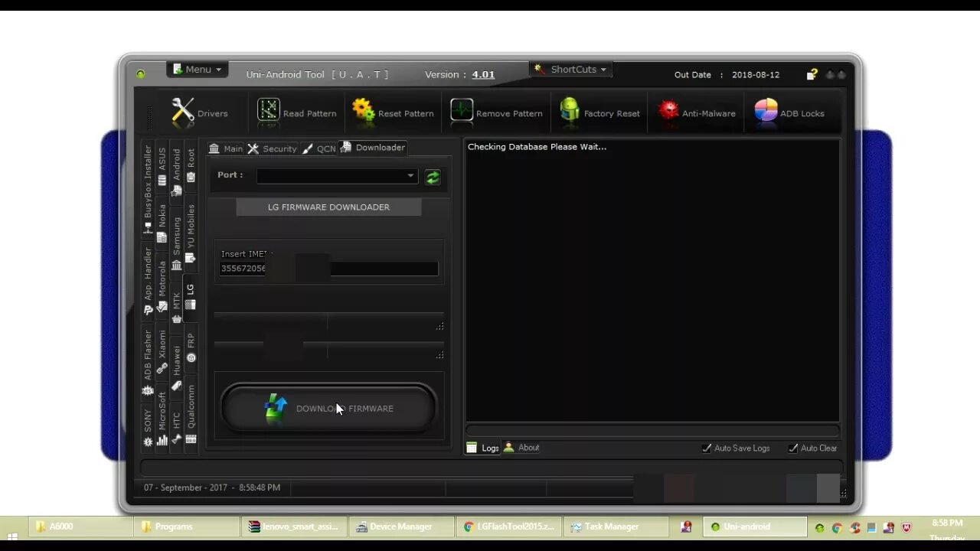Switch to Task Manager in taskbar
This screenshot has height=551, width=980.
615,527
